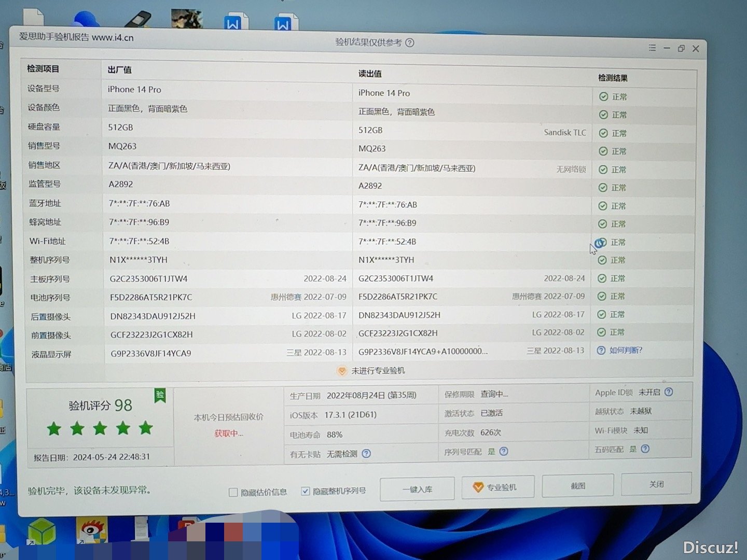The height and width of the screenshot is (560, 747).
Task: Click the green check icon in 主板序列号 row
Action: (x=602, y=278)
